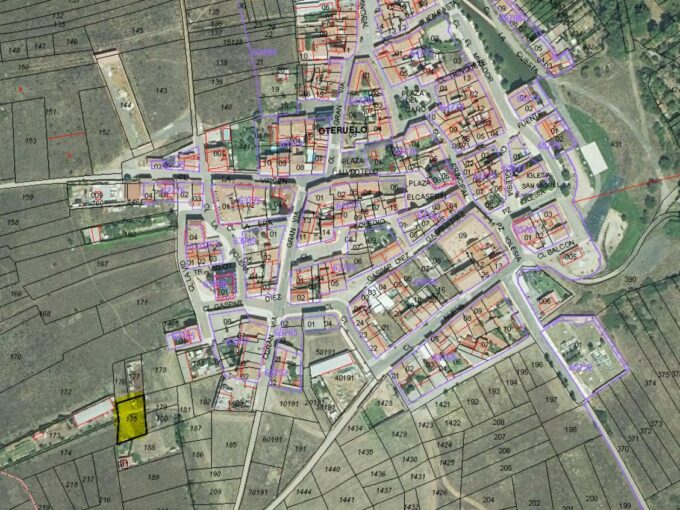
Task: Select parcel 140 north of town
Action: tap(225, 106)
